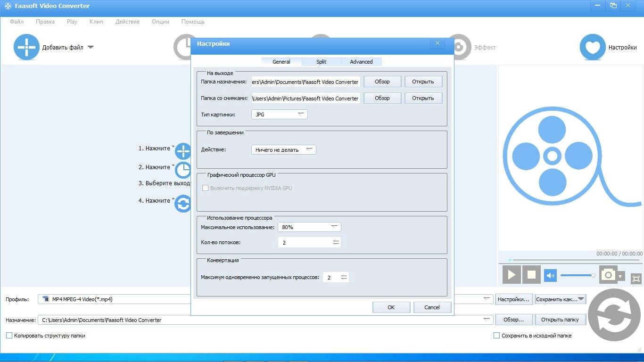
Task: Switch to the Advanced tab
Action: click(361, 62)
